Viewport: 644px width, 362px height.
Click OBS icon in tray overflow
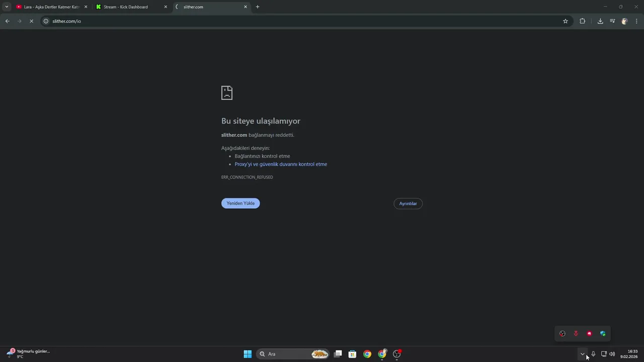tap(562, 333)
